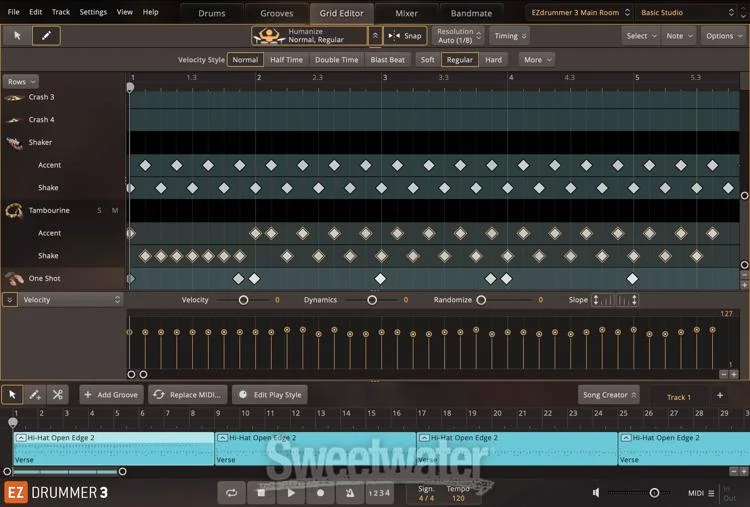
Task: Click the master volume slider knob
Action: (655, 492)
